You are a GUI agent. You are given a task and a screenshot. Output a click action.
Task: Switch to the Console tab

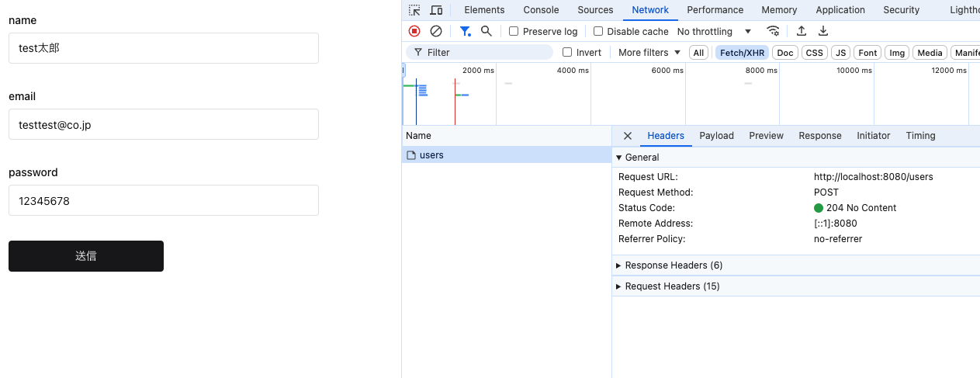click(541, 10)
